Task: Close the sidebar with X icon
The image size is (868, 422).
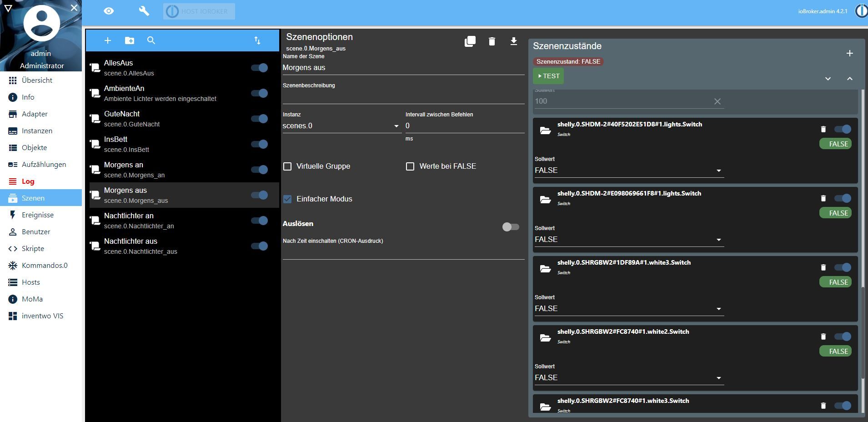Action: (74, 8)
